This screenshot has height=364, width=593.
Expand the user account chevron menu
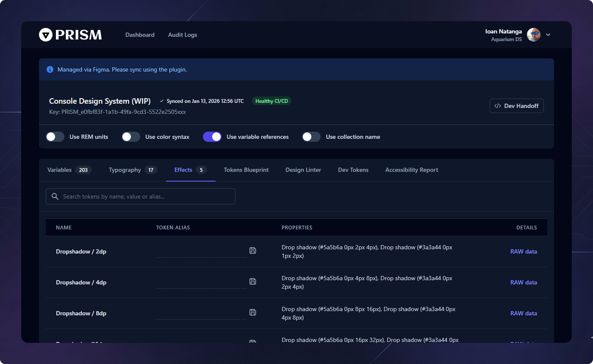click(x=548, y=35)
